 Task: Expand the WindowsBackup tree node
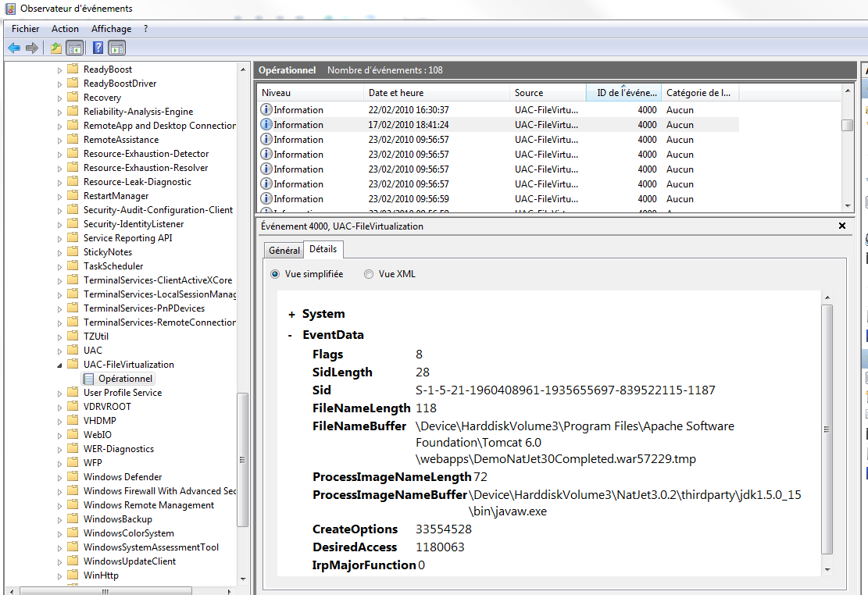pos(60,520)
